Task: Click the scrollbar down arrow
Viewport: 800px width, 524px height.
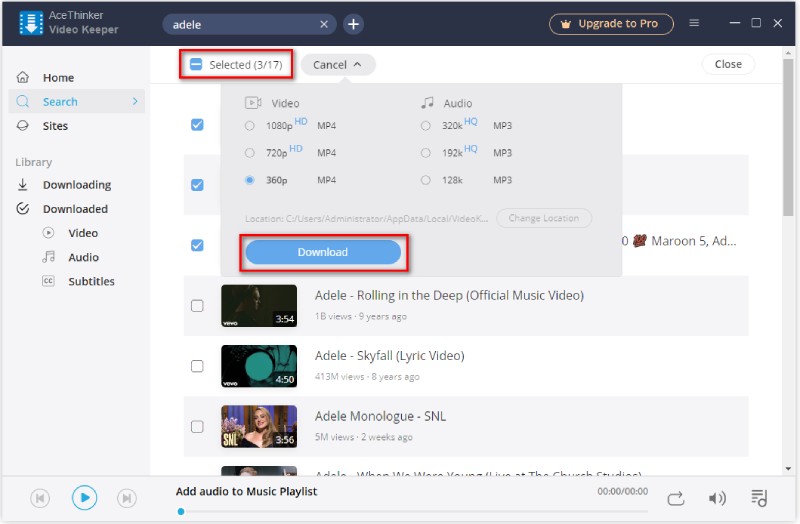Action: [x=788, y=468]
